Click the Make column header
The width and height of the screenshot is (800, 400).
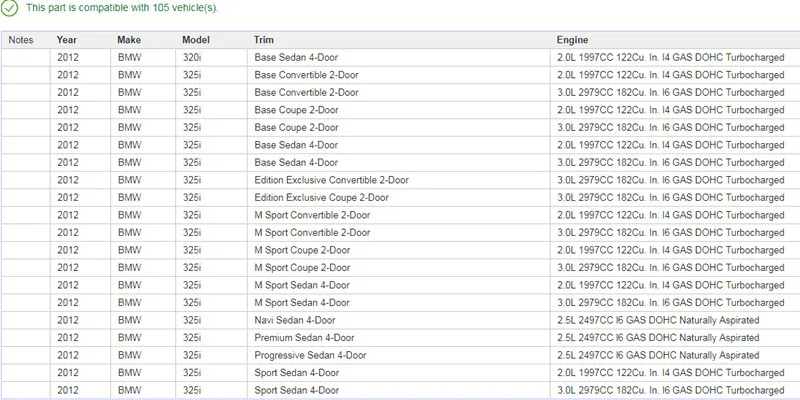(129, 40)
